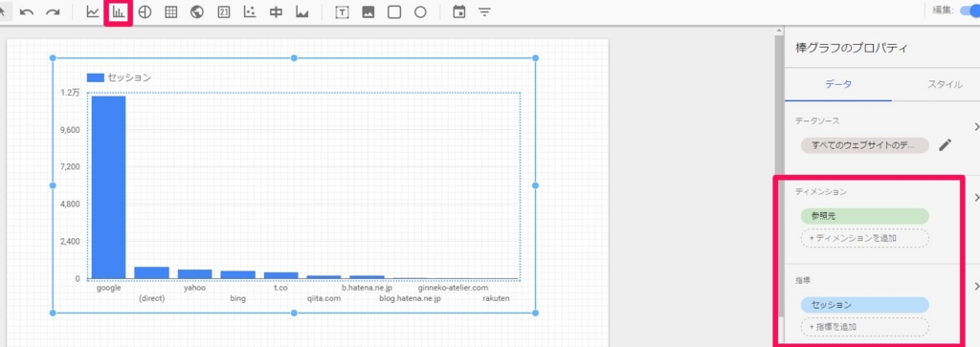Insert a geo map chart
This screenshot has width=980, height=347.
pyautogui.click(x=197, y=12)
